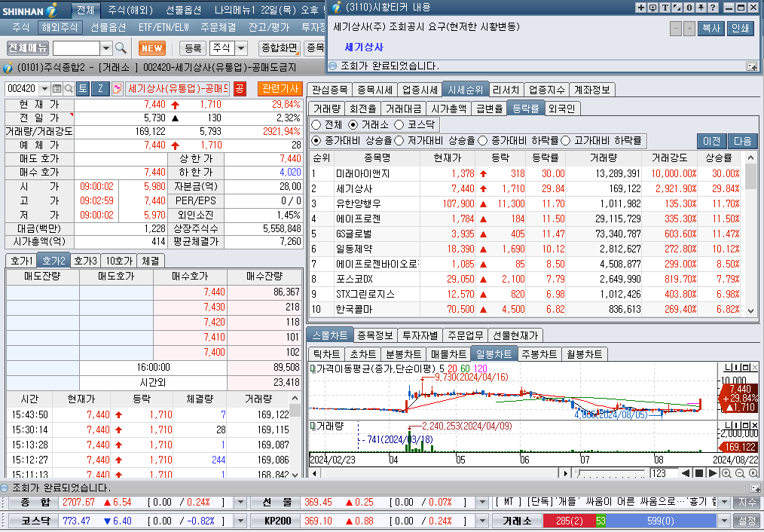The image size is (764, 532).
Task: Toggle the 가격이동평균 indicator checkbox on chart
Action: (313, 368)
